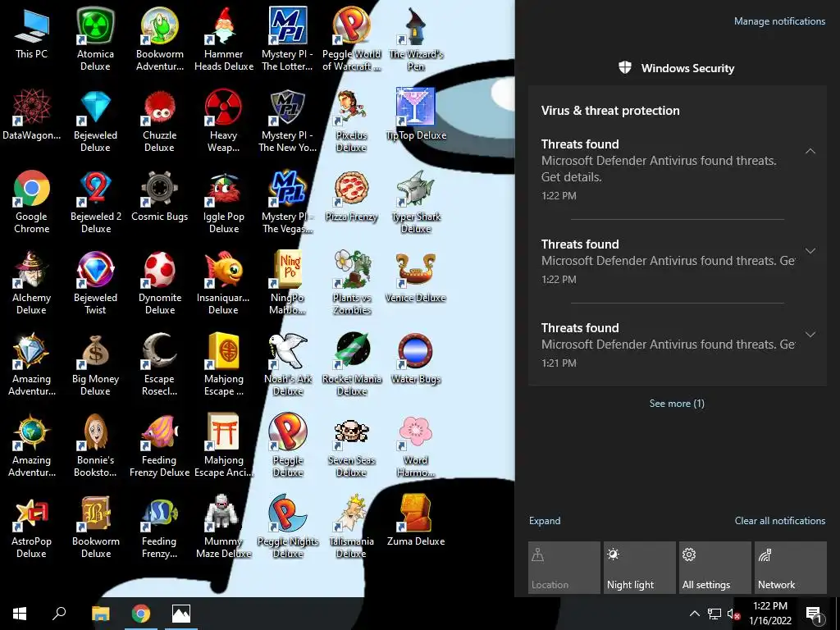Open the Windows Start menu
This screenshot has height=630, width=840.
[x=20, y=614]
